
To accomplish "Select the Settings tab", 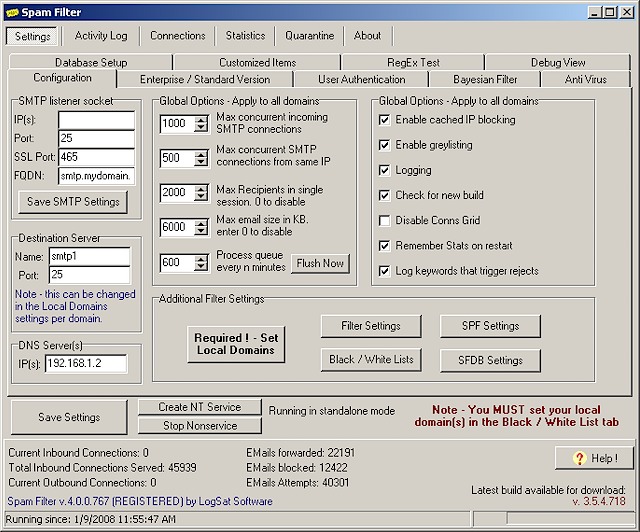I will point(32,36).
